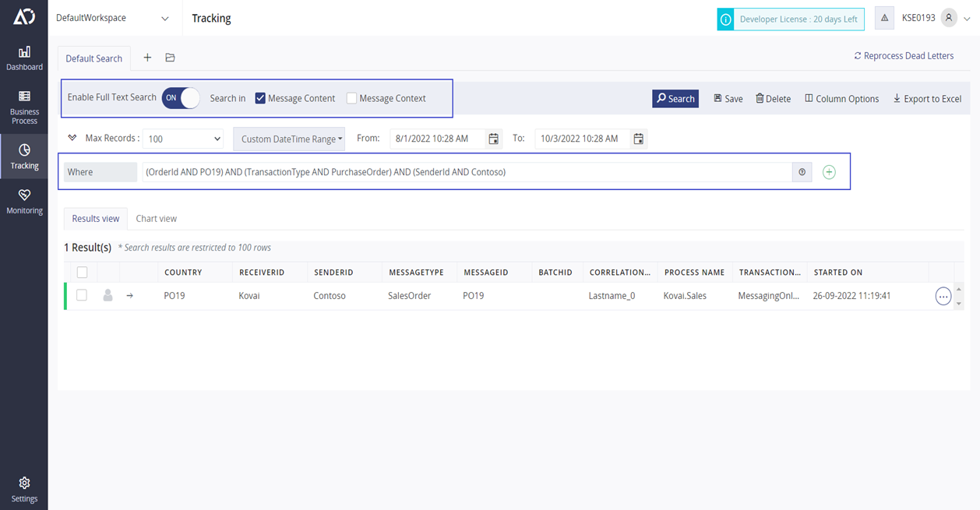Viewport: 980px width, 510px height.
Task: Click the Delete button
Action: coord(773,99)
